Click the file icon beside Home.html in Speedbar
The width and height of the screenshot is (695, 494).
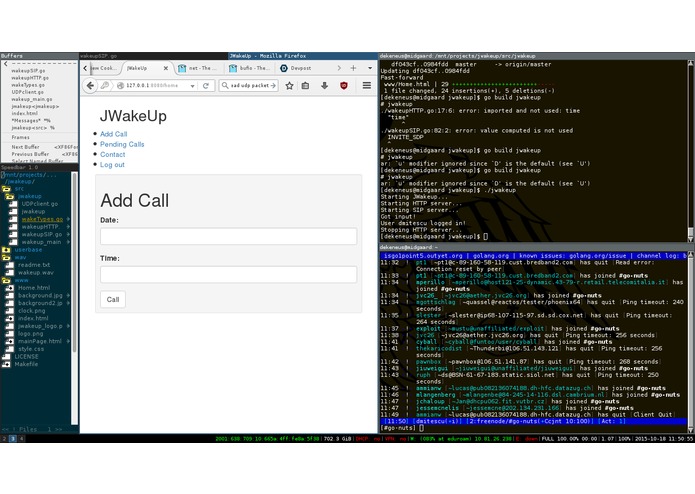pyautogui.click(x=10, y=288)
